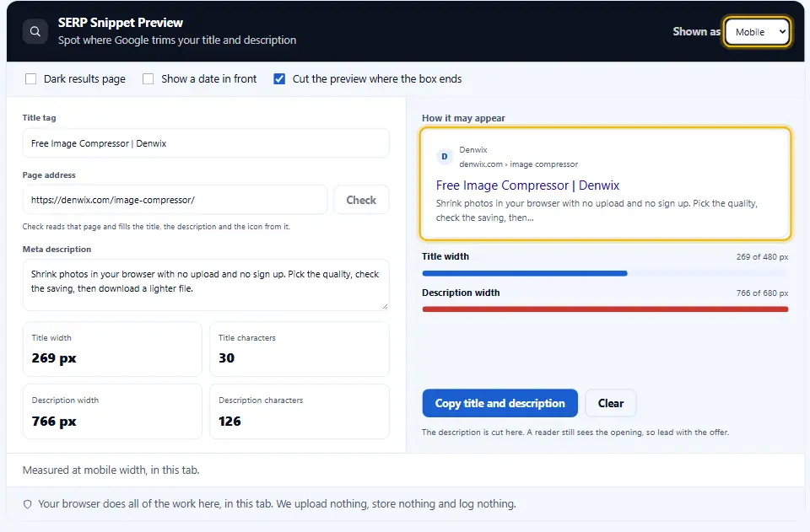Uncheck Cut the preview where the box ends

point(279,79)
